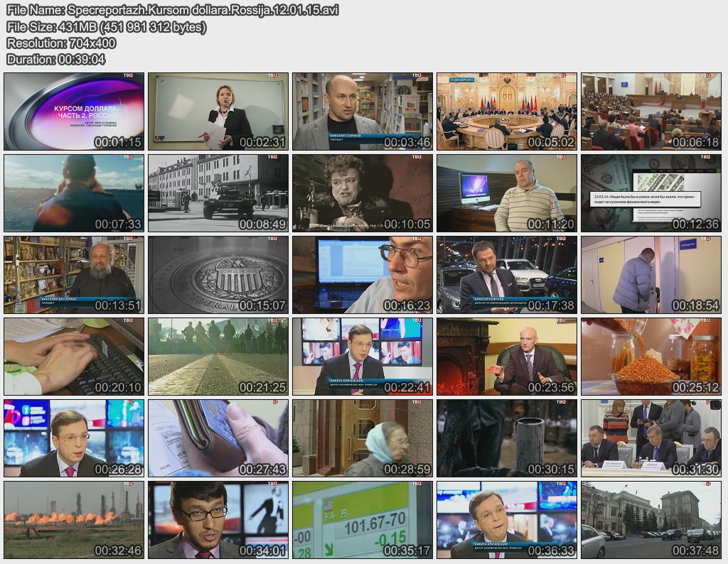Open the black-and-white armored vehicle thumbnail
Viewport: 728px width, 564px height.
pyautogui.click(x=218, y=192)
